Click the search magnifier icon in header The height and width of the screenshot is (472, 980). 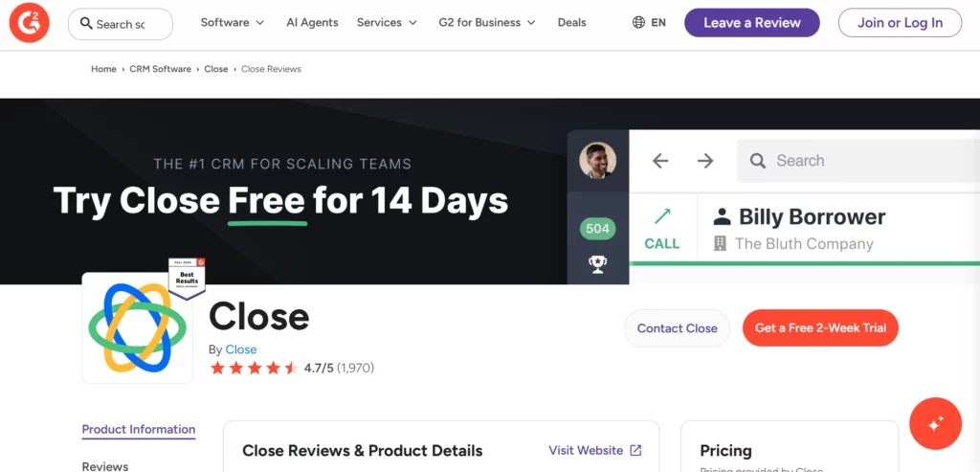tap(86, 24)
